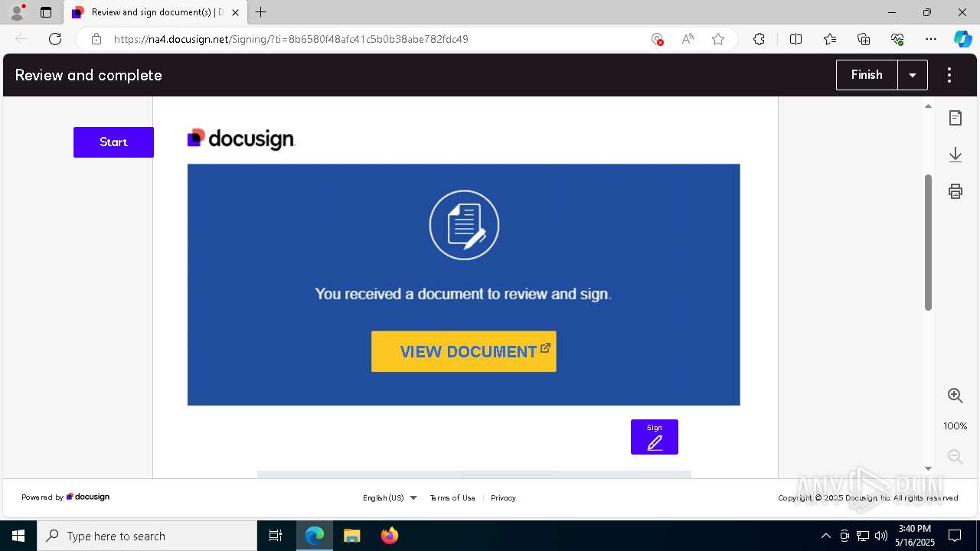
Task: Close the Review and sign document(s) tab
Action: point(236,12)
